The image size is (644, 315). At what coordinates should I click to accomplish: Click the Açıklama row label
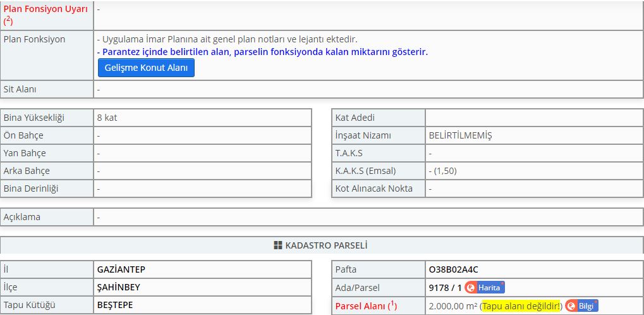click(22, 217)
